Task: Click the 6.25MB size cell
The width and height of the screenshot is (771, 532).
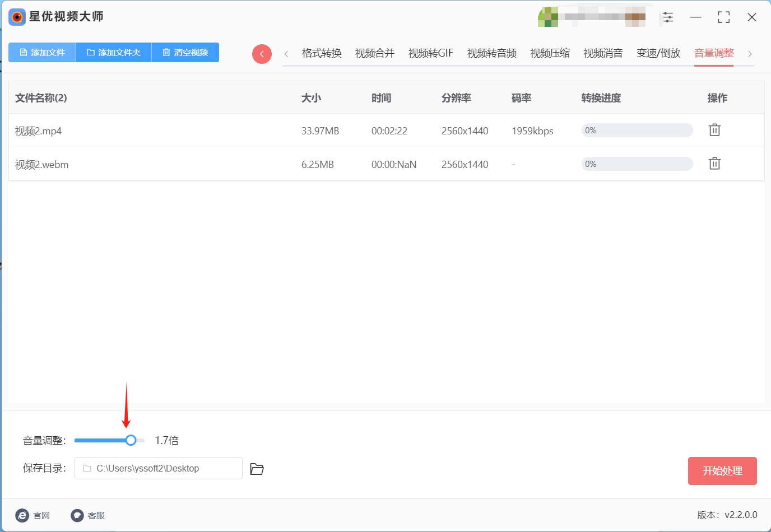Action: click(x=317, y=165)
